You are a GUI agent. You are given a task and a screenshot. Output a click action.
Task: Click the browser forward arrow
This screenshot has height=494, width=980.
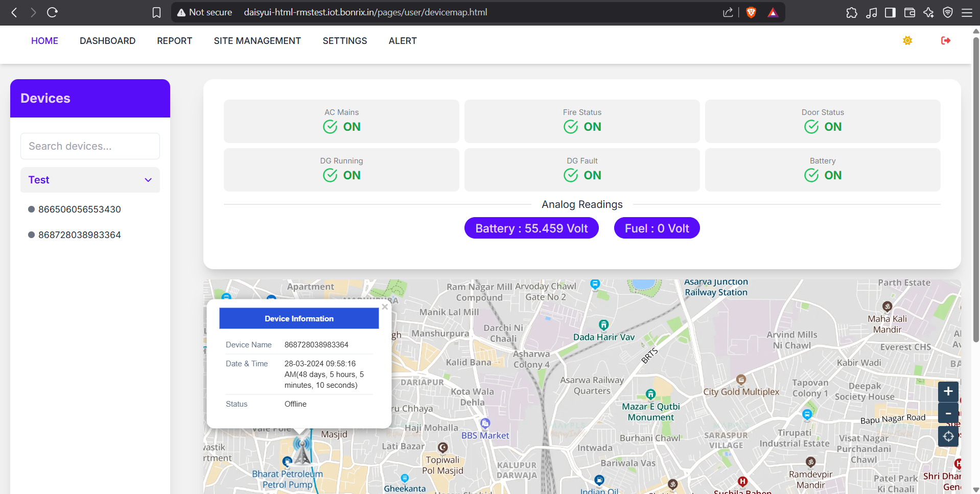tap(33, 12)
